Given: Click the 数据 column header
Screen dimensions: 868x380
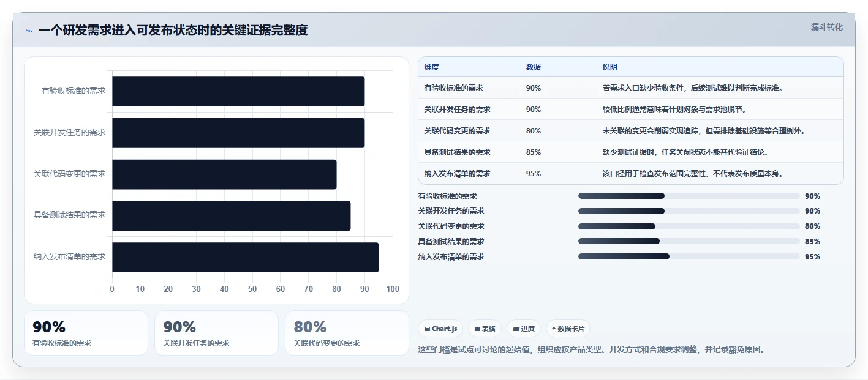Looking at the screenshot, I should [533, 67].
